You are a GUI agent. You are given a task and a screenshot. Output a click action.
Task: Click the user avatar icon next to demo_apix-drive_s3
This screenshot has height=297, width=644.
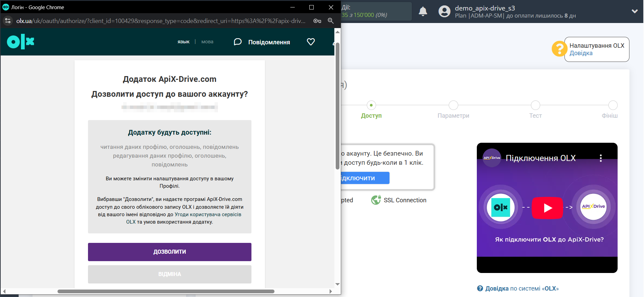click(x=444, y=12)
